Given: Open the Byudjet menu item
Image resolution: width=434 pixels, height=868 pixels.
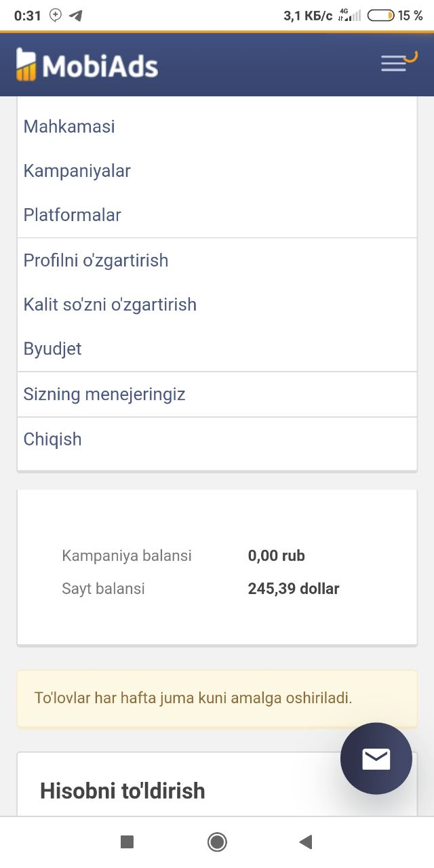Looking at the screenshot, I should click(x=52, y=349).
